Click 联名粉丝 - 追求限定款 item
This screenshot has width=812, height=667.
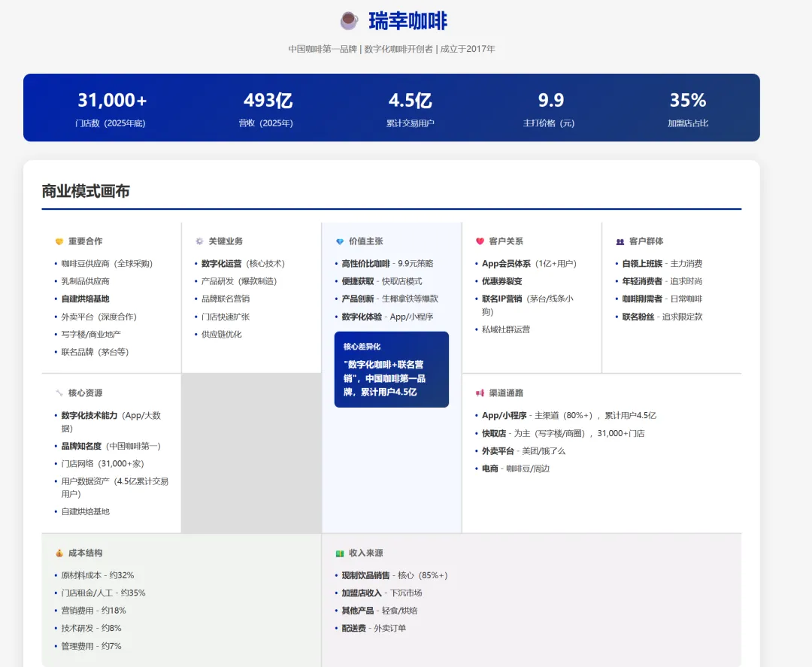pos(662,317)
